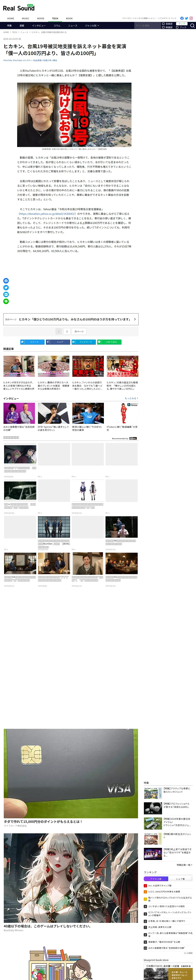This screenshot has height=980, width=196.
Task: Select インタビュー in navigation bar
Action: (39, 25)
